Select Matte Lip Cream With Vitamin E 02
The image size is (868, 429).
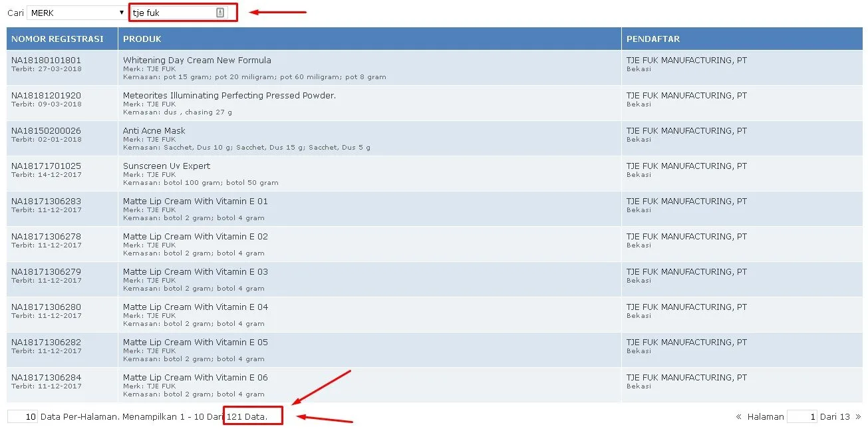(195, 237)
